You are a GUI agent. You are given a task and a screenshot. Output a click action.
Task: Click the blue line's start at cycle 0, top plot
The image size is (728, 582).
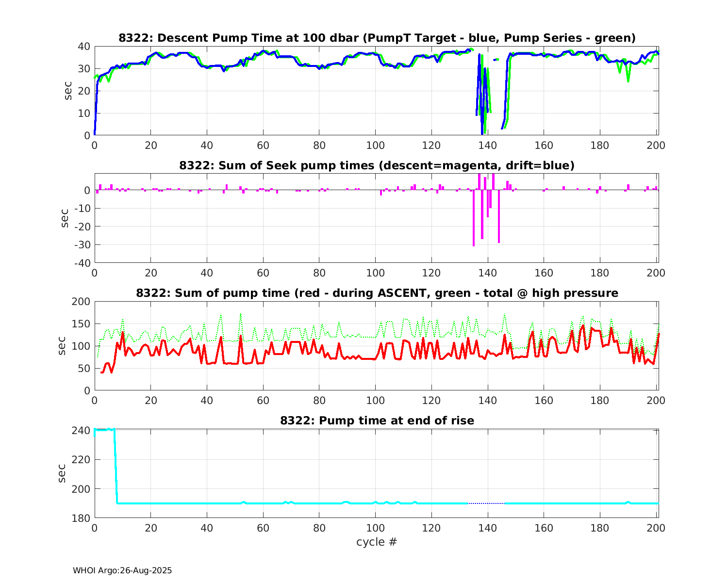tap(95, 131)
